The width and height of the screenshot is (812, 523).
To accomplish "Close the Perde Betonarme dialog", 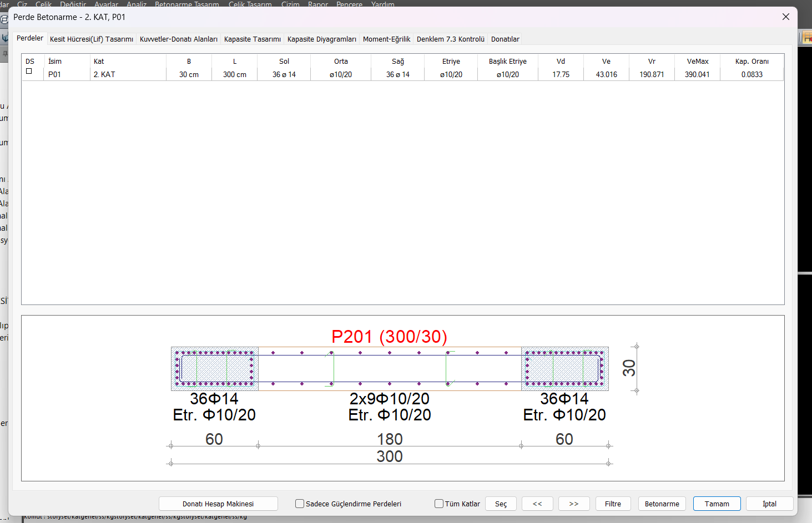I will point(785,17).
